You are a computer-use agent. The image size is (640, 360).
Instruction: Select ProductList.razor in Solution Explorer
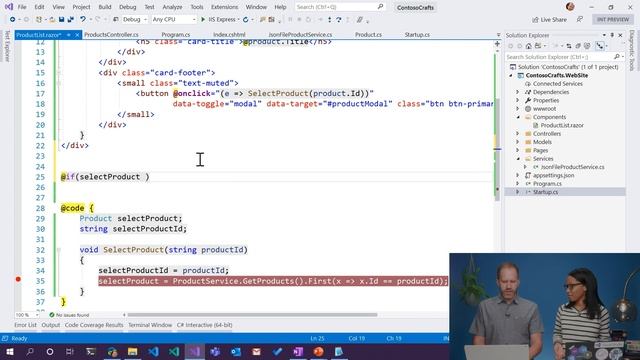[x=562, y=125]
